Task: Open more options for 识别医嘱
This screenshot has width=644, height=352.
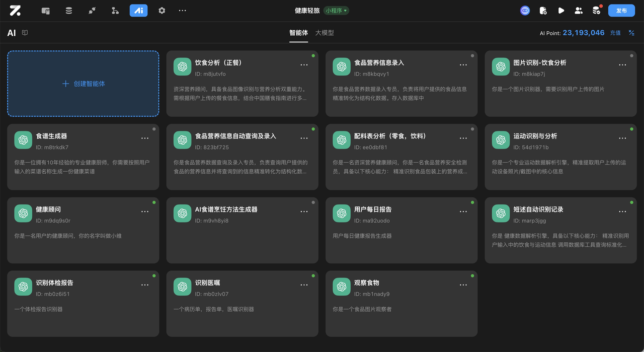Action: coord(304,285)
